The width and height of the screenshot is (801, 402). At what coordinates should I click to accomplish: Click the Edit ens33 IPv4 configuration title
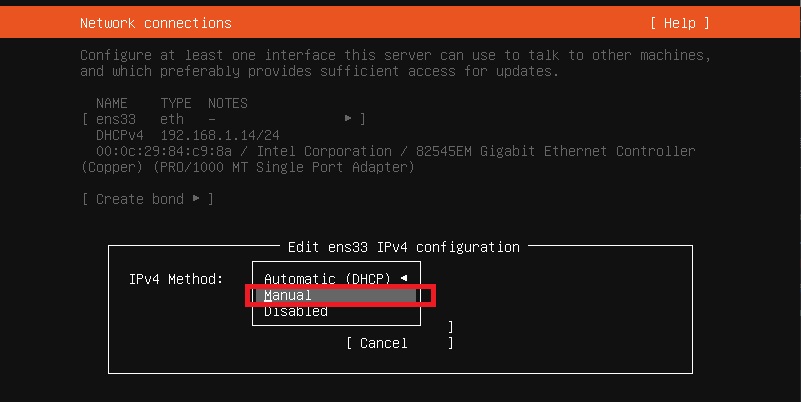click(x=404, y=247)
